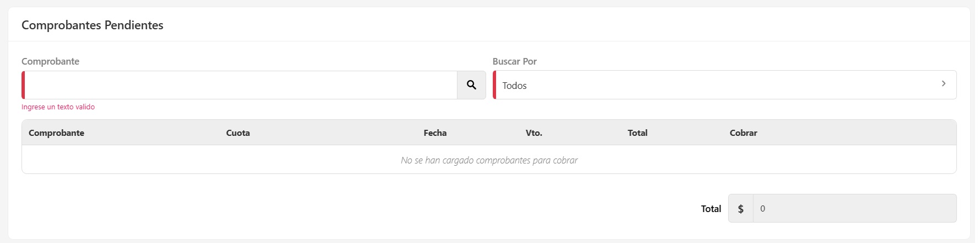Click the dollar sign currency symbol
Screen dimensions: 980x243
tap(741, 209)
